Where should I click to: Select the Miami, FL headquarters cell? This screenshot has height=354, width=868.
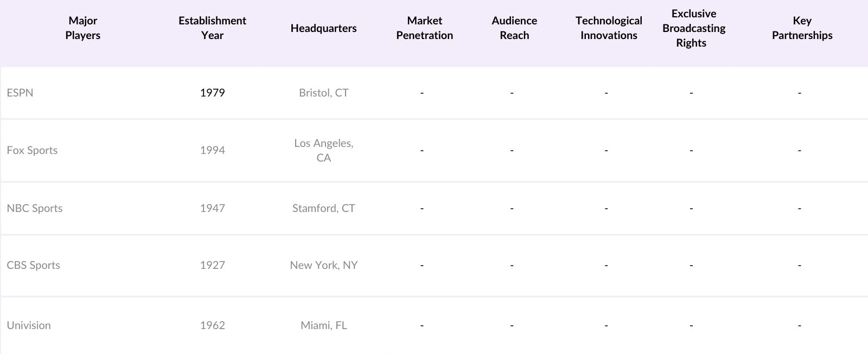[323, 325]
